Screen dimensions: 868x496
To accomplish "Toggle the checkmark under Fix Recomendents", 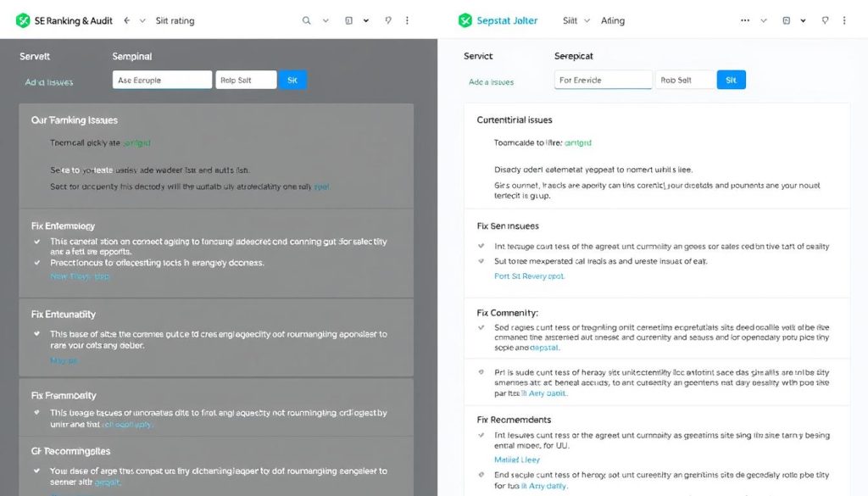I will click(482, 434).
